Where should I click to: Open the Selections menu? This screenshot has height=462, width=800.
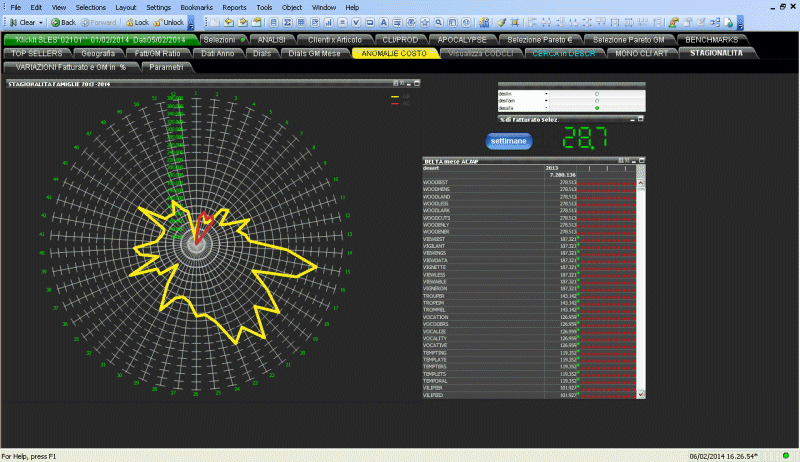pos(91,8)
